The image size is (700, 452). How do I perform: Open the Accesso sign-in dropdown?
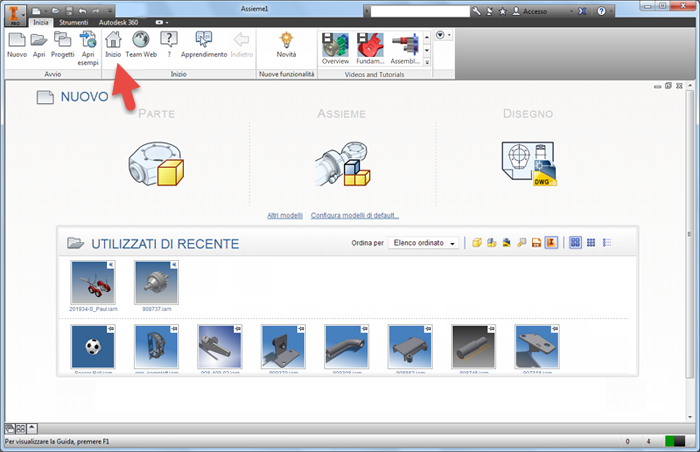pyautogui.click(x=571, y=12)
